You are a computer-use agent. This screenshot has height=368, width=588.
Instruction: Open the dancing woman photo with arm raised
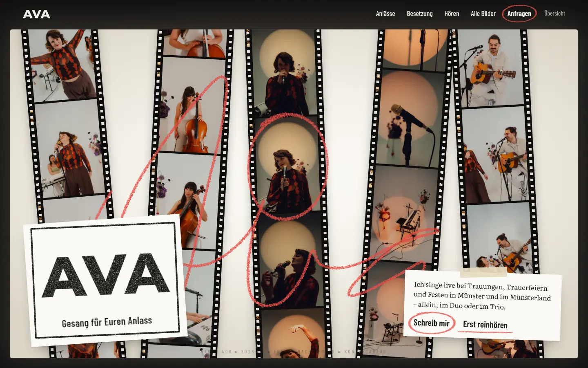click(62, 65)
